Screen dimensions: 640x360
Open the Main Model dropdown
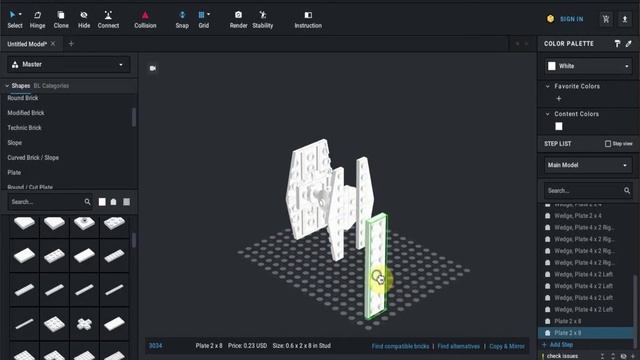coord(588,165)
